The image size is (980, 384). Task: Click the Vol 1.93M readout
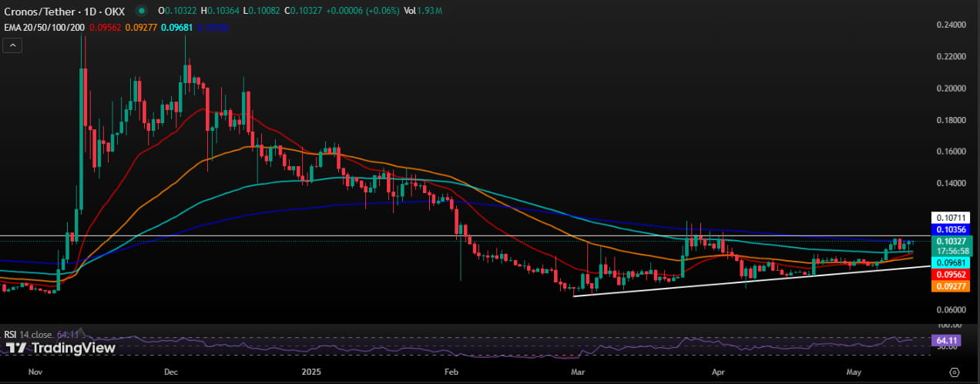pyautogui.click(x=423, y=11)
